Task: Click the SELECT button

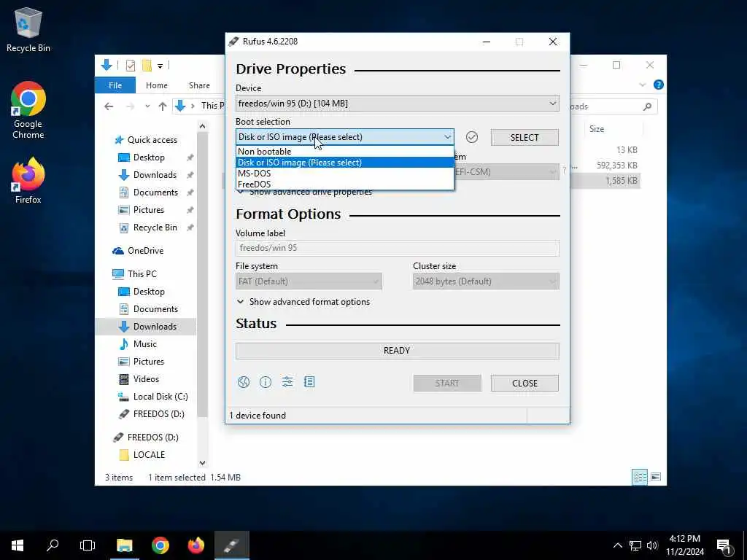Action: click(x=525, y=138)
